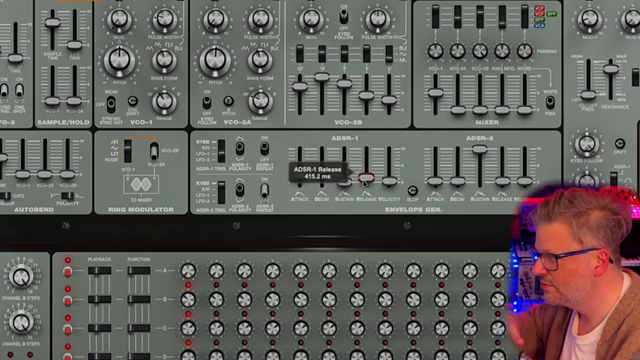Click the filter KYBD Follow knob

(x=587, y=144)
